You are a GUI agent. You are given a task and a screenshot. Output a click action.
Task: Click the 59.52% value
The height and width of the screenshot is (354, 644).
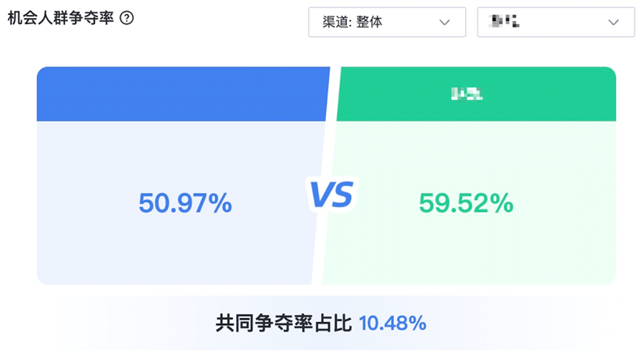tap(466, 203)
